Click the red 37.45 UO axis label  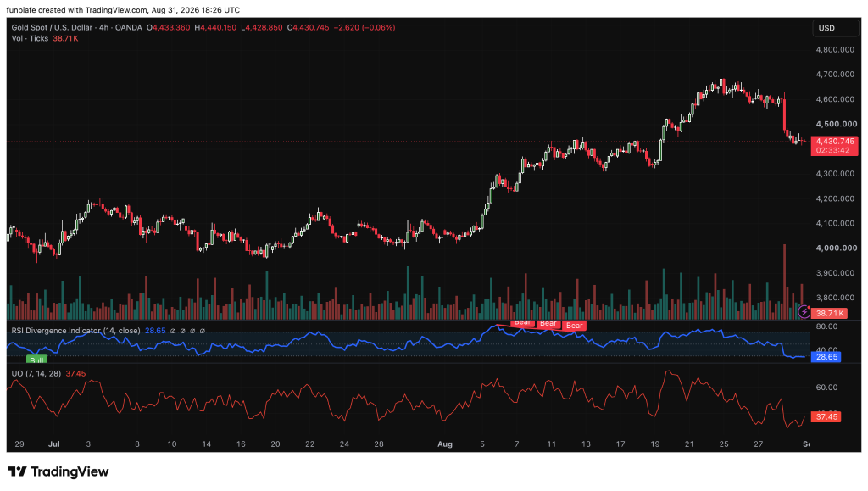click(826, 417)
